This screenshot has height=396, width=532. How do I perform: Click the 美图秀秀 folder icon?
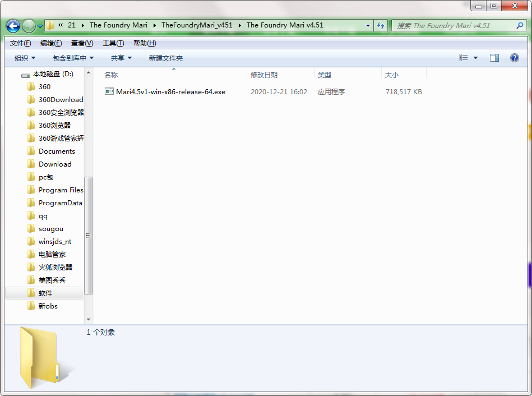31,280
